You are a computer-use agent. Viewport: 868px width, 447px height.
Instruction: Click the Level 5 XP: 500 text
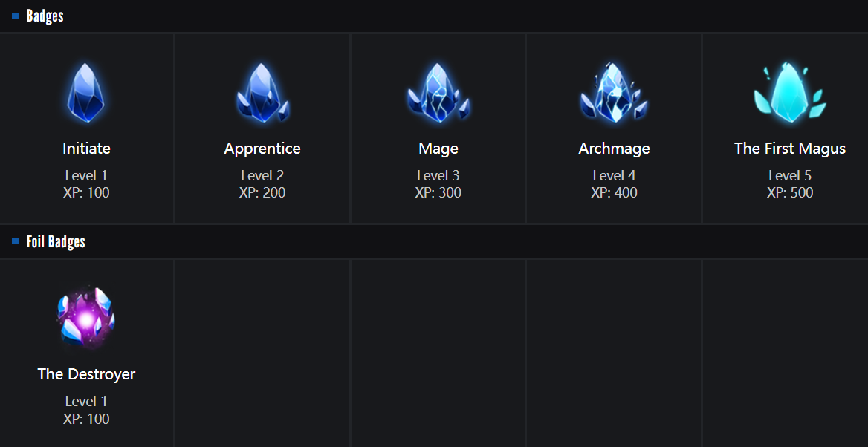(x=790, y=184)
